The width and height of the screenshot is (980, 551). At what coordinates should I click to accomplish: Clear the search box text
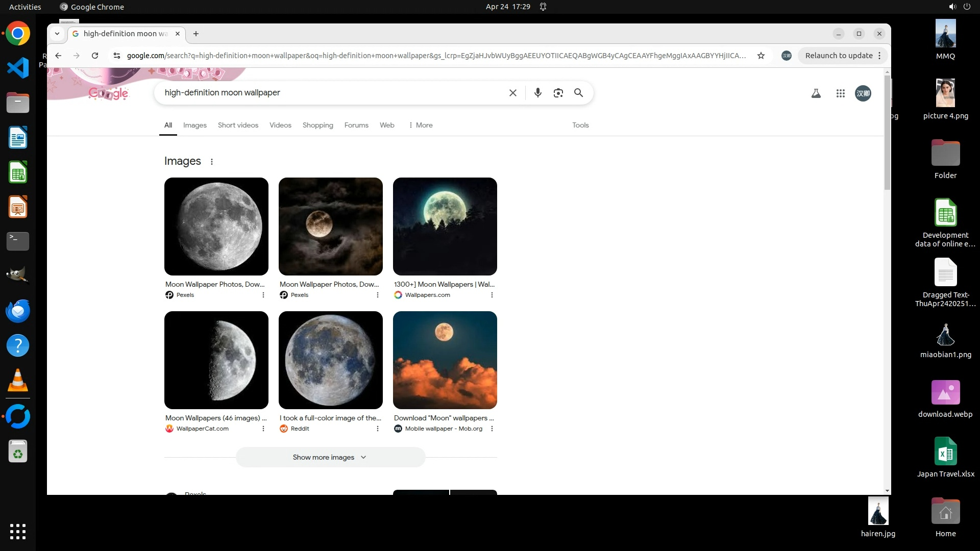coord(512,93)
